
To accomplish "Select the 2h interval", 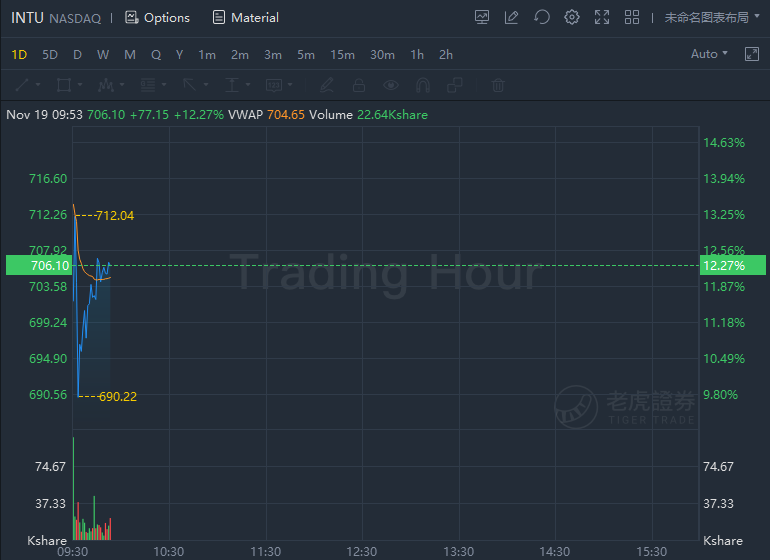I will click(x=445, y=55).
